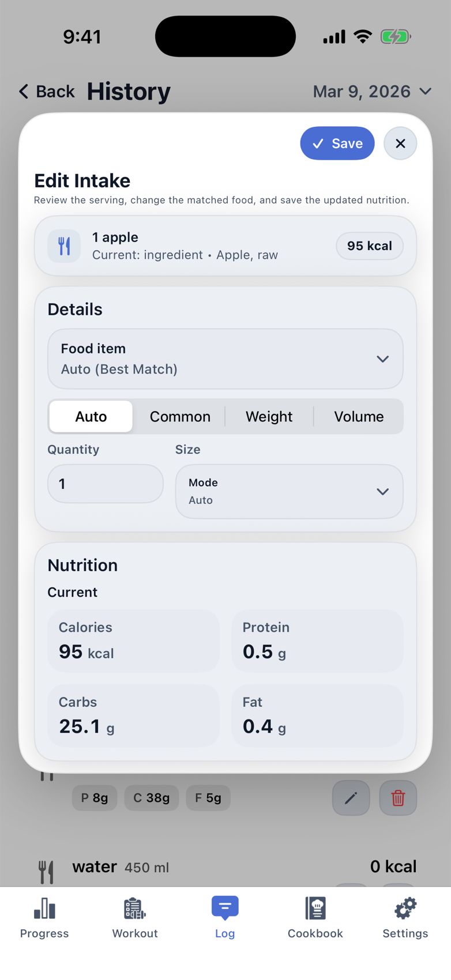Image resolution: width=451 pixels, height=980 pixels.
Task: Tap the pencil edit icon
Action: (351, 798)
